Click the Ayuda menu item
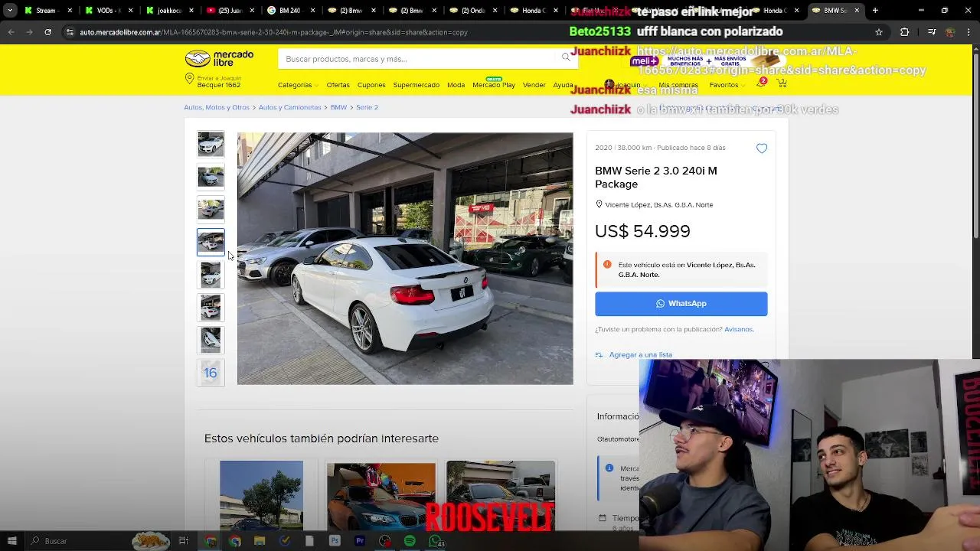Viewport: 980px width, 551px height. coord(563,85)
